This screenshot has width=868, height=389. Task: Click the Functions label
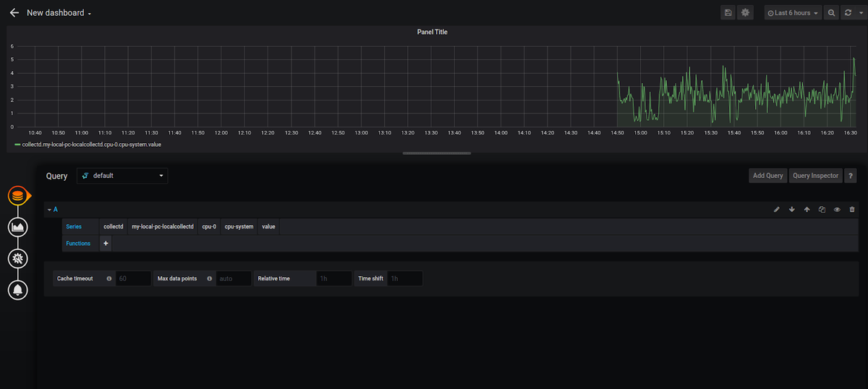[x=78, y=244]
